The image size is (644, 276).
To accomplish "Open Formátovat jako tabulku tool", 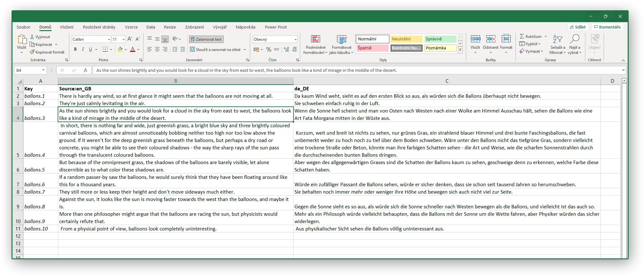I will (342, 39).
